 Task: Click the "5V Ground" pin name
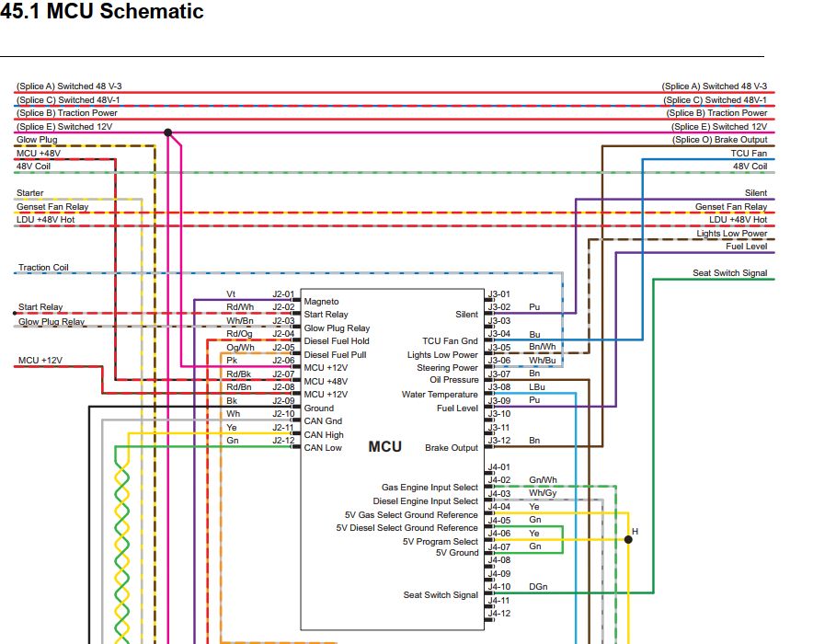pos(457,553)
